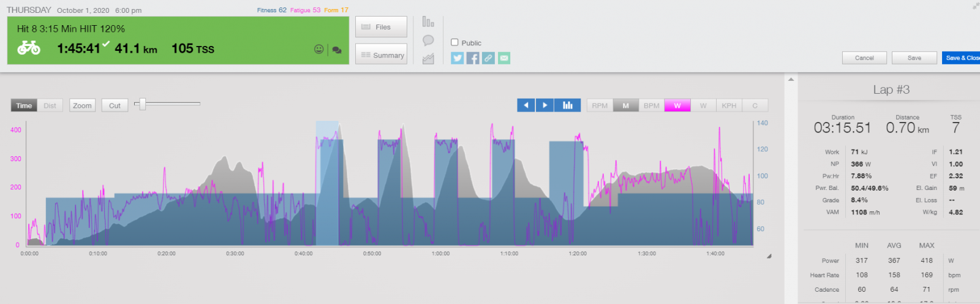Click the area graph icon

pyautogui.click(x=428, y=59)
